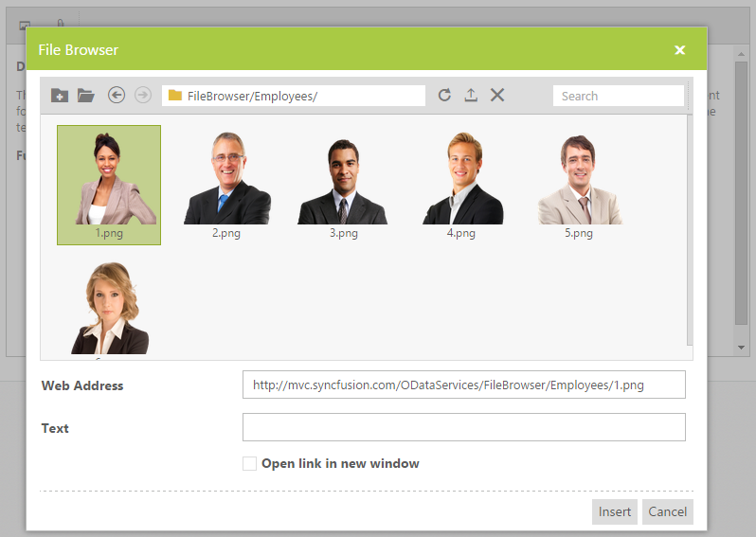Navigate back with the left arrow icon
The image size is (756, 537).
coord(117,95)
